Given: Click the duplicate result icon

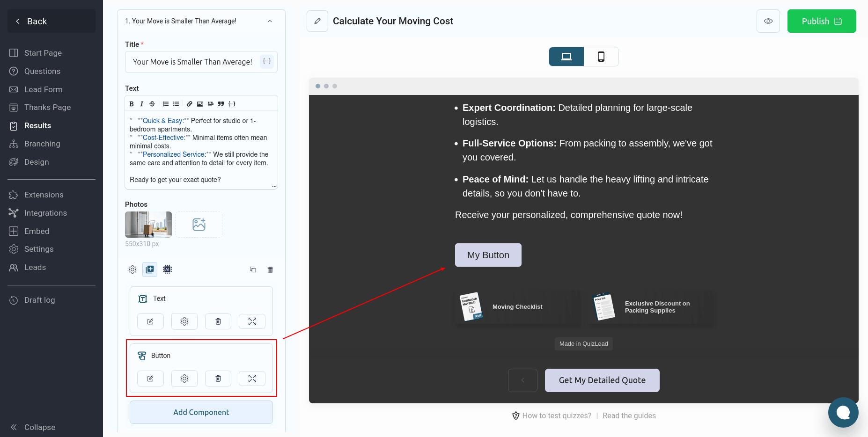Looking at the screenshot, I should [253, 269].
